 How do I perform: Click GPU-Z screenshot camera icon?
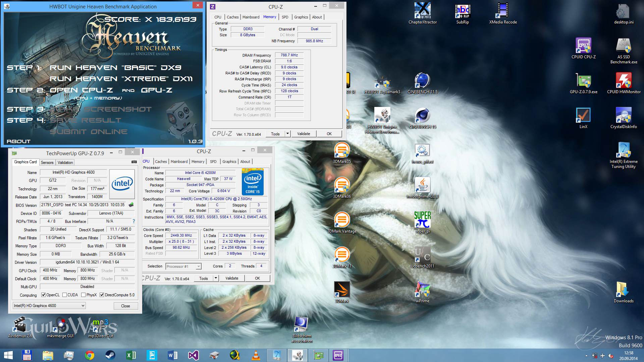134,162
